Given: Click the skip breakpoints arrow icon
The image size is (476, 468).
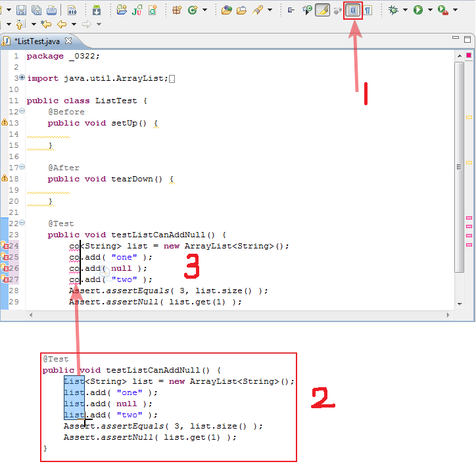Looking at the screenshot, I should click(x=291, y=10).
